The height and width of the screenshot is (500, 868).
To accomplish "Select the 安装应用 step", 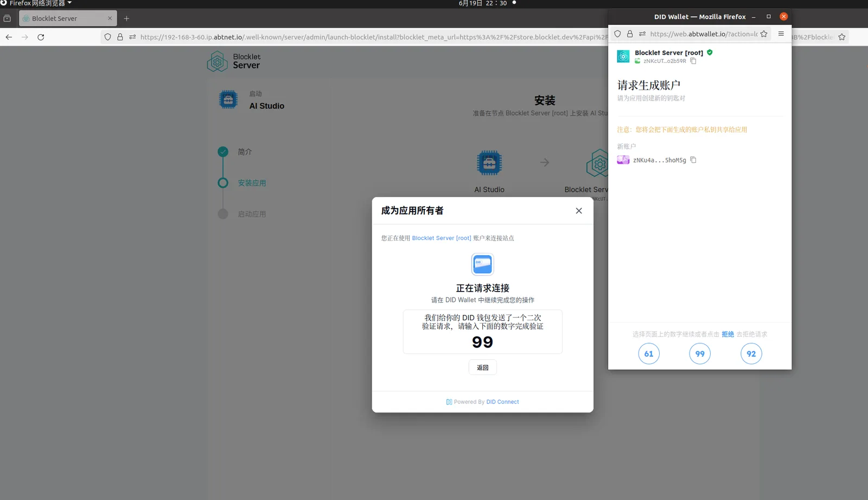I will tap(252, 183).
